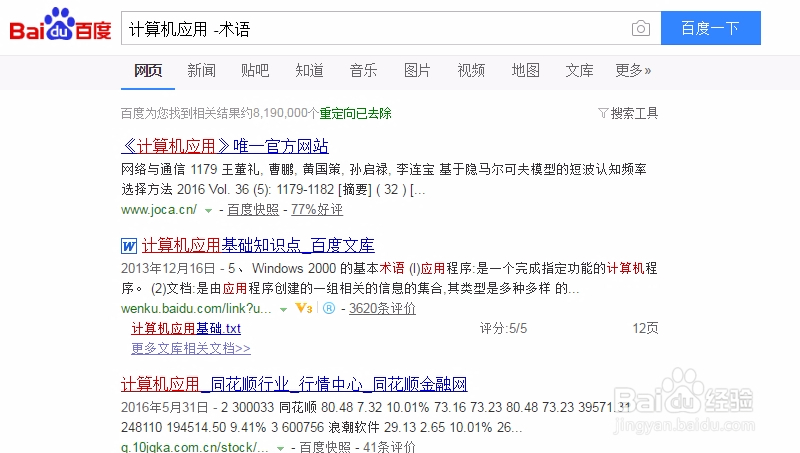Viewport: 800px width, 453px height.
Task: Click the 3620条评价 link
Action: (382, 308)
